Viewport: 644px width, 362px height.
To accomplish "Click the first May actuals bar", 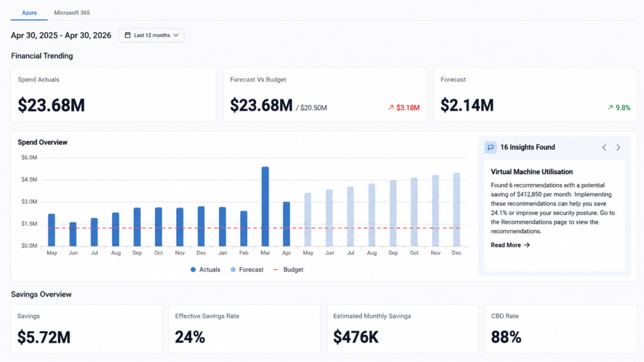I will 52,230.
